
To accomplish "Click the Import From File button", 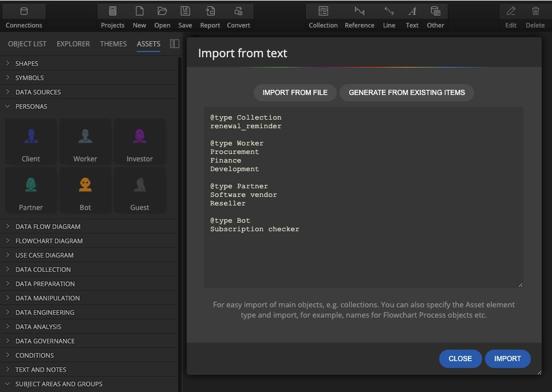I will click(x=295, y=93).
